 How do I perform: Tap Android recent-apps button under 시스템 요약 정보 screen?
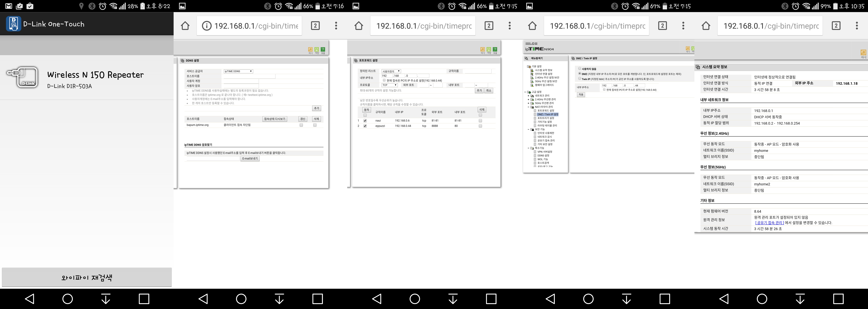[838, 299]
